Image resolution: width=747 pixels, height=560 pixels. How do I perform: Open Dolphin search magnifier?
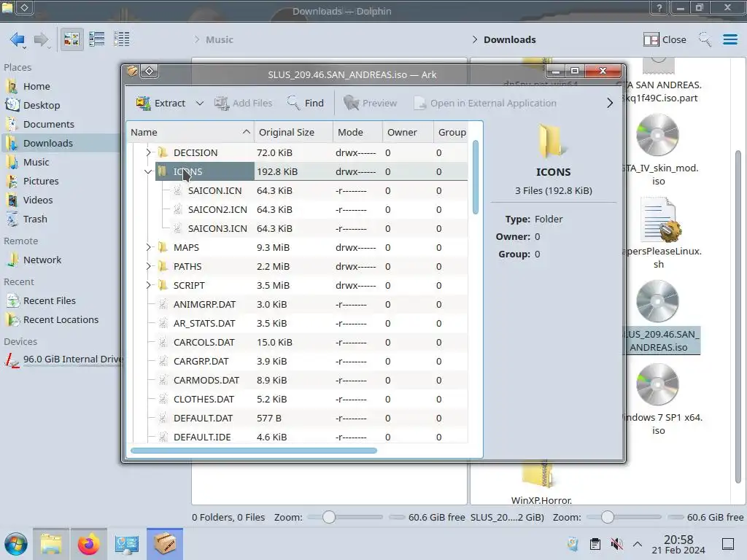pos(705,39)
